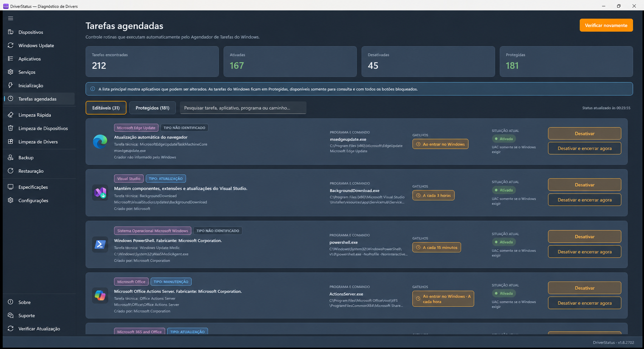Viewport: 644px width, 349px height.
Task: Click the DriverStatus v1.8.2702 version text
Action: click(x=613, y=342)
